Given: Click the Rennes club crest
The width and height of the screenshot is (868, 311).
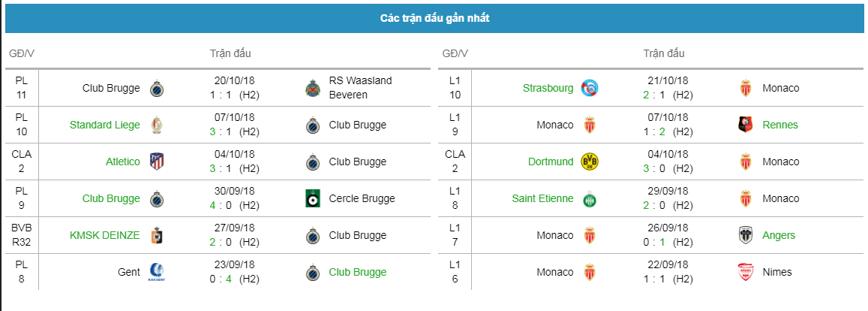Looking at the screenshot, I should click(x=746, y=125).
